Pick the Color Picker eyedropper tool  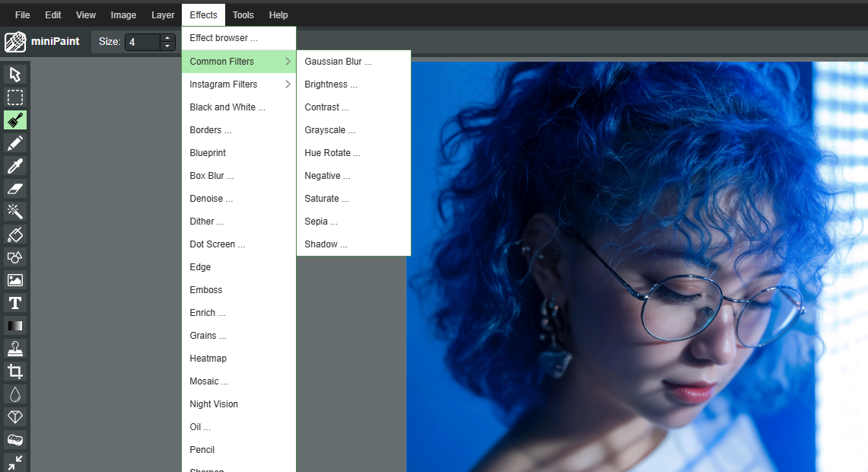click(x=15, y=166)
